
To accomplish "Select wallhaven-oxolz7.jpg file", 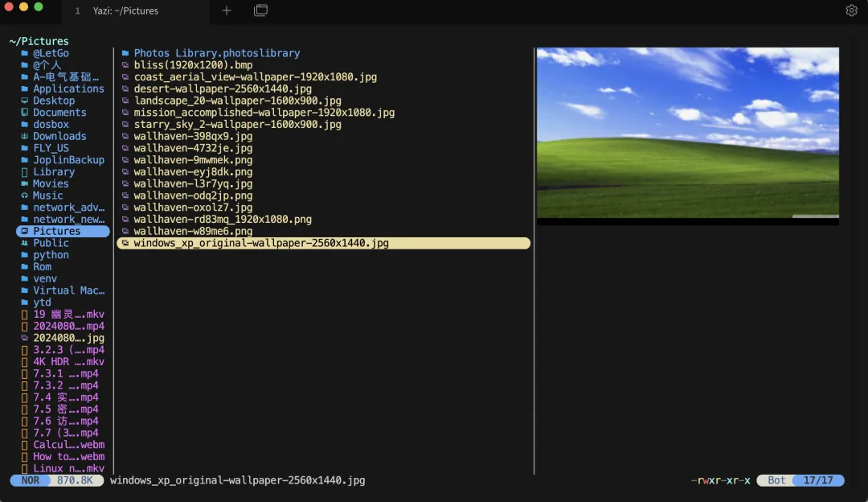I will [193, 208].
